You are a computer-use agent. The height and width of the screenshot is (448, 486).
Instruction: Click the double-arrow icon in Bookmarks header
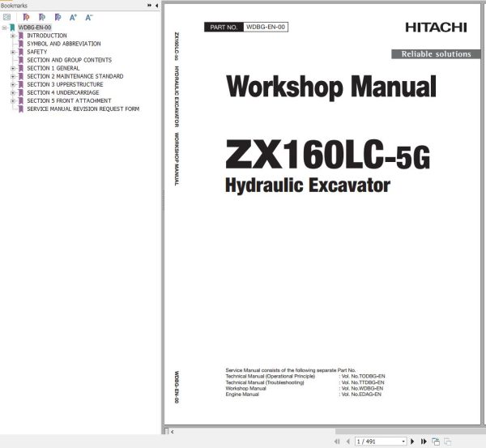[x=149, y=6]
